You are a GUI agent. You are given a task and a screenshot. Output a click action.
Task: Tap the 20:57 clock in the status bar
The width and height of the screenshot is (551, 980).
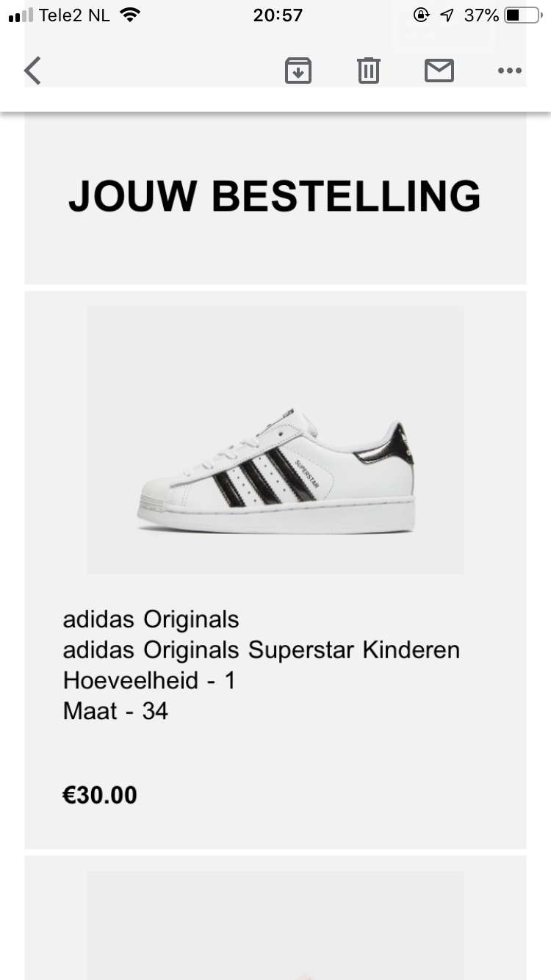coord(278,15)
